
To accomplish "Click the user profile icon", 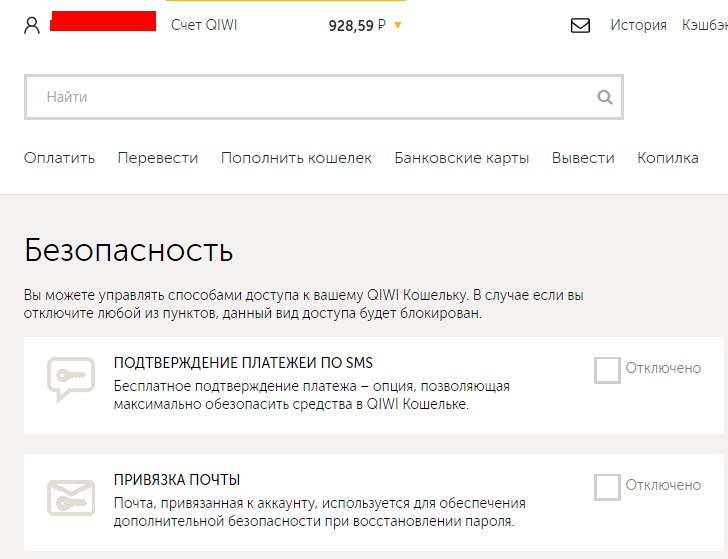I will (x=32, y=26).
